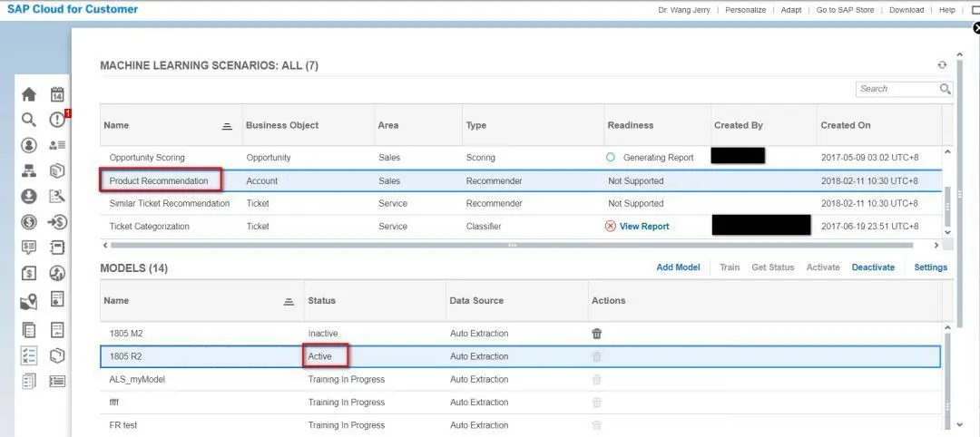Viewport: 980px width, 437px height.
Task: Click the magnifier in the Search box
Action: coord(945,89)
